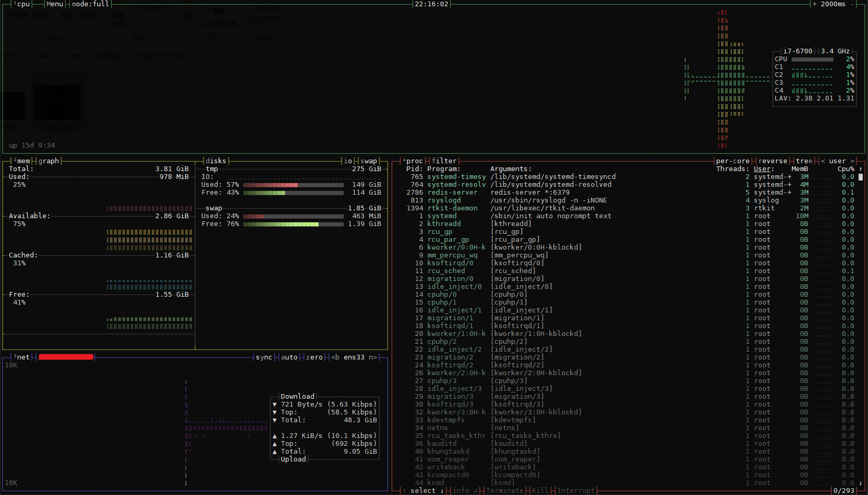Click swap Free 76% bar
The height and width of the screenshot is (495, 868).
click(x=294, y=224)
